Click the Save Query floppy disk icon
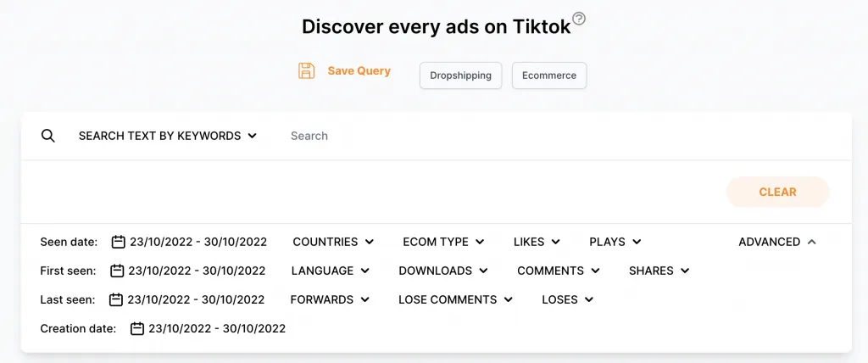Viewport: 868px width, 363px height. 306,71
